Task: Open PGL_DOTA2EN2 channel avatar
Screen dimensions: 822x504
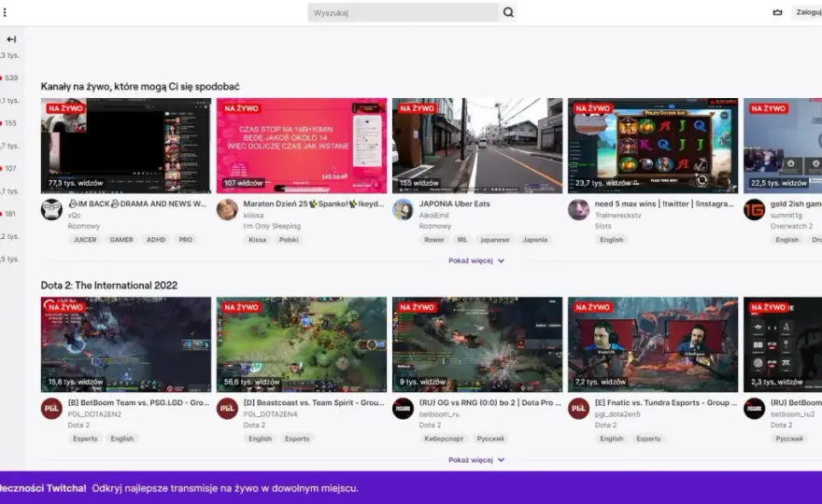Action: tap(51, 409)
